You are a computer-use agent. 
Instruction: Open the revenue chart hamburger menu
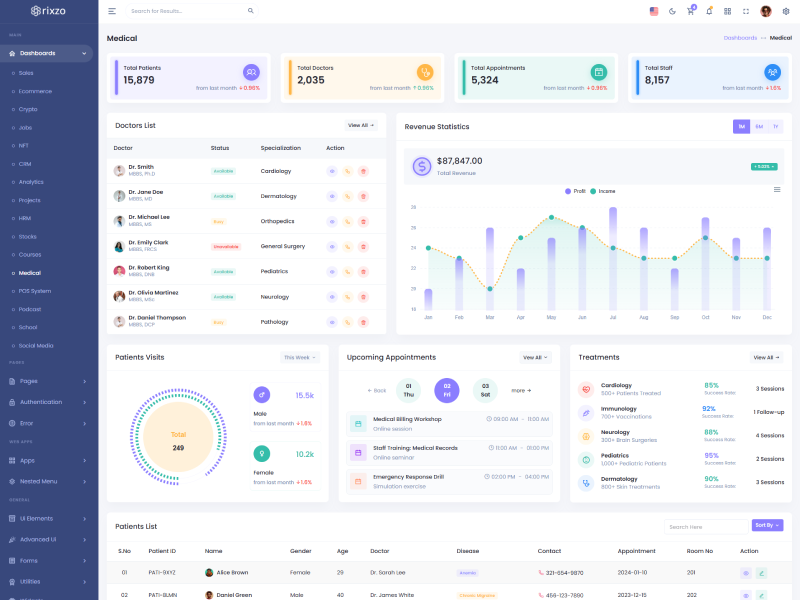[x=777, y=190]
